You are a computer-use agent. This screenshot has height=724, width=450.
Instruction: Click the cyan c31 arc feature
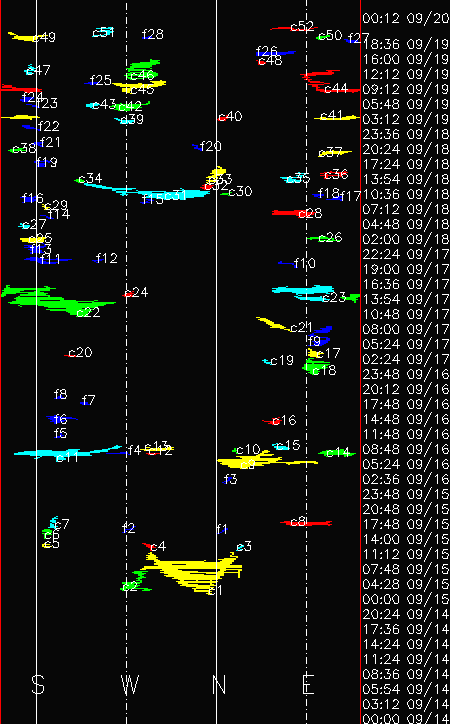pyautogui.click(x=143, y=190)
